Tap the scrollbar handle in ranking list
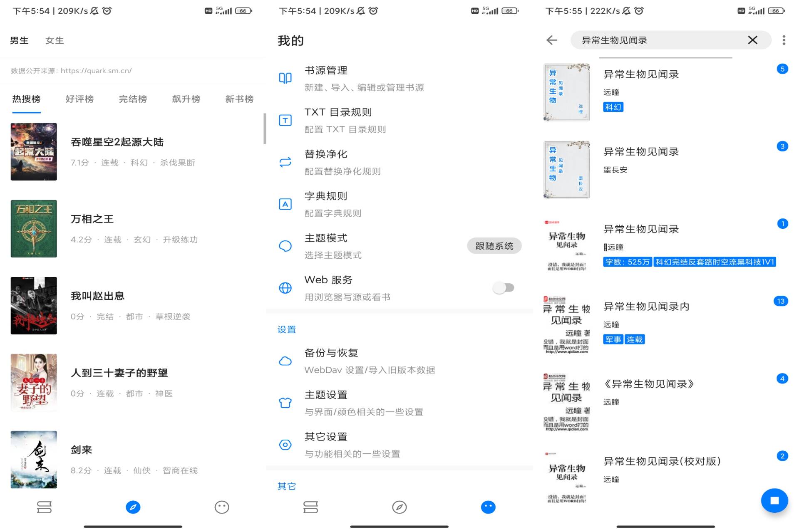 coord(265,129)
